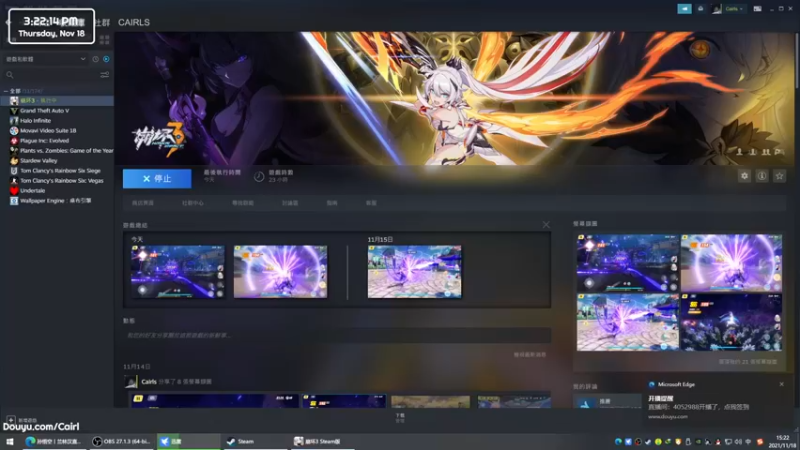Open the games and software filter dropdown

(45, 59)
